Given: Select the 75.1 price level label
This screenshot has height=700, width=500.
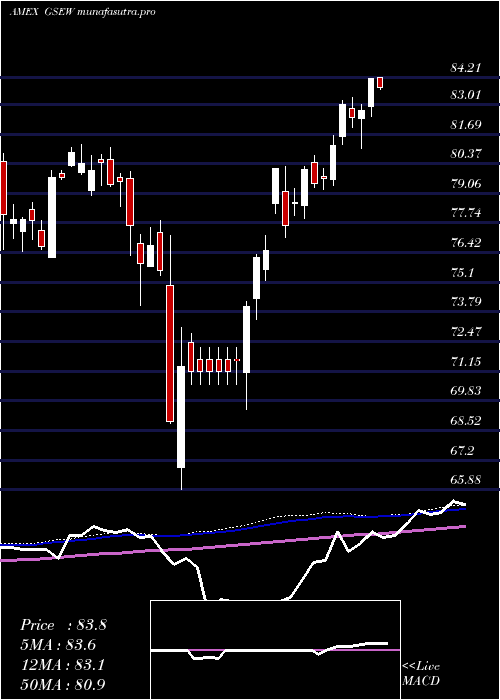Looking at the screenshot, I should (x=463, y=272).
